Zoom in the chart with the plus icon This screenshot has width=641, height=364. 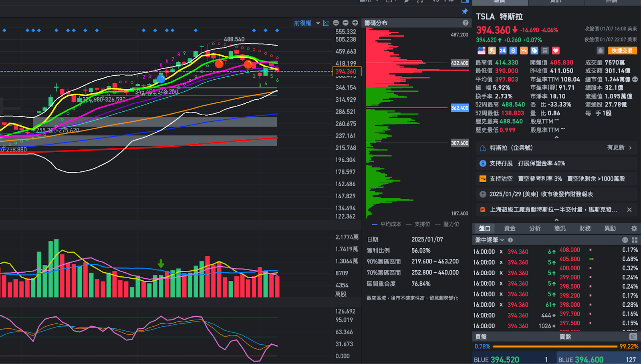point(355,23)
